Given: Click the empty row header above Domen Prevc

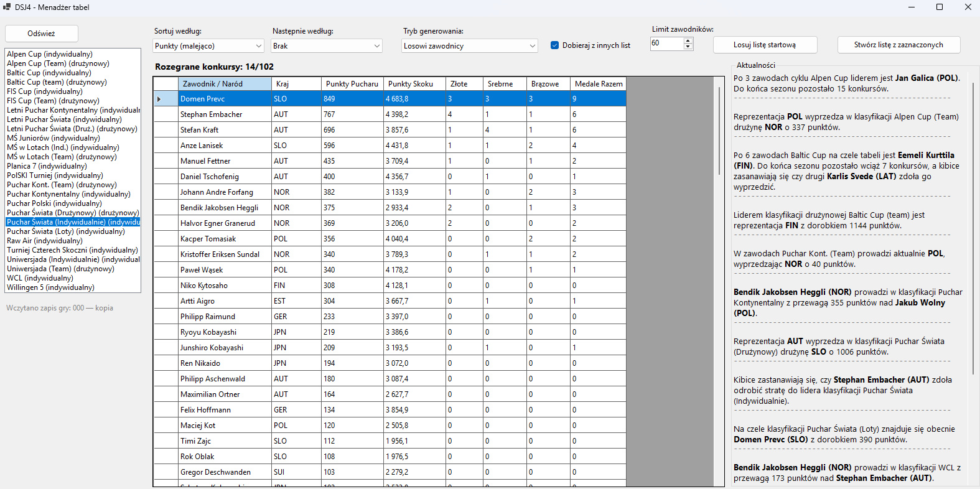Looking at the screenshot, I should [166, 84].
